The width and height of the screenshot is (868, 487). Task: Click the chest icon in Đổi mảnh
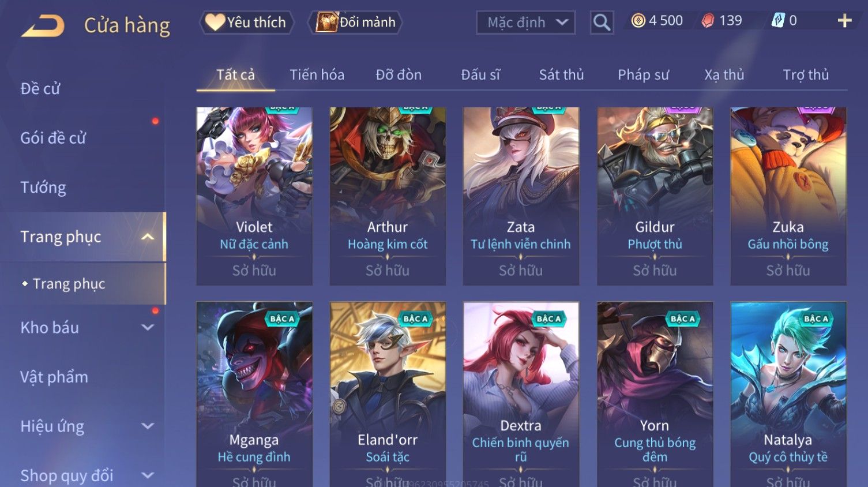tap(326, 23)
